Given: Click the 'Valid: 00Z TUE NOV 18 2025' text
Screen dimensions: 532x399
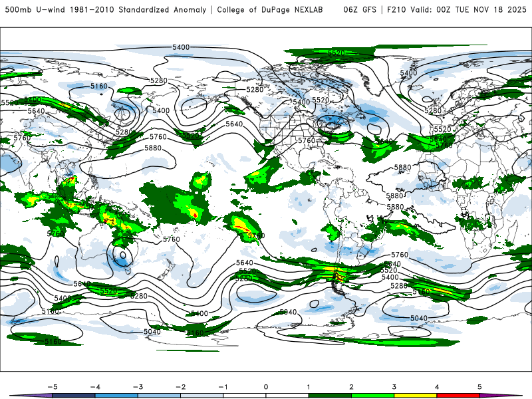Looking at the screenshot, I should coord(468,9).
